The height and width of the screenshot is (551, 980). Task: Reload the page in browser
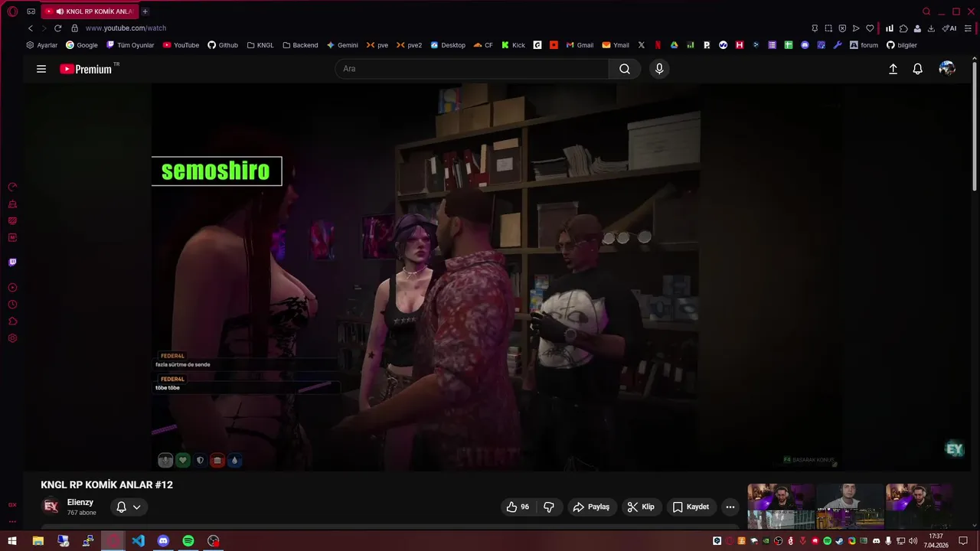pos(57,28)
